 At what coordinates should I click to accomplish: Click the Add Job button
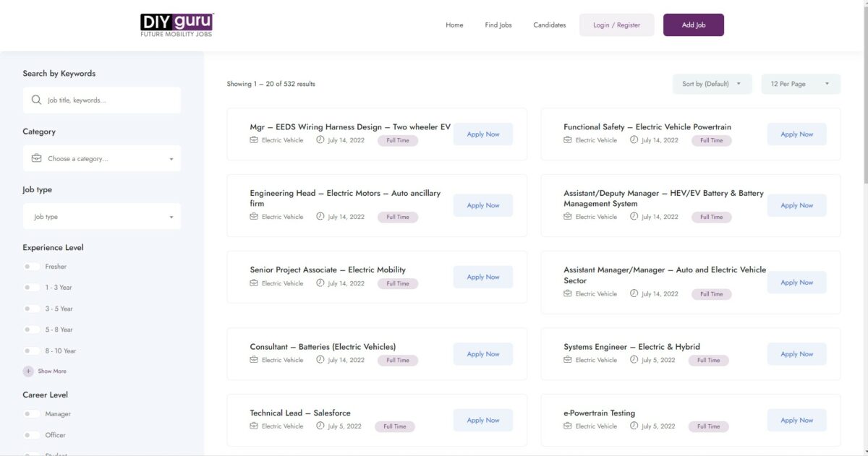[694, 25]
